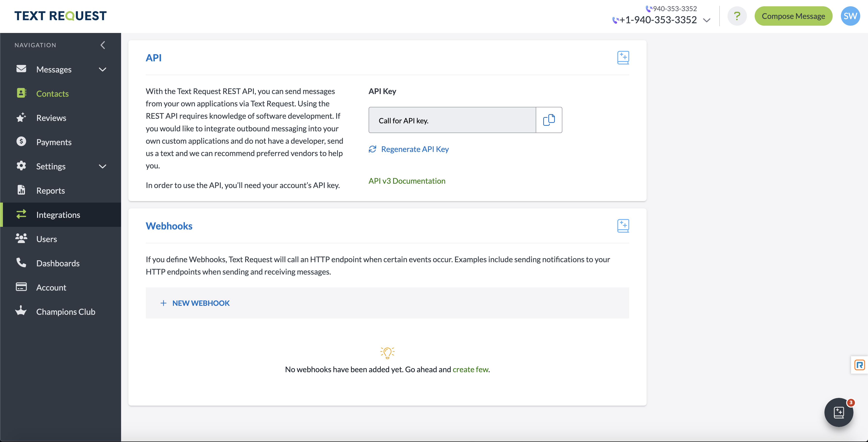The width and height of the screenshot is (868, 442).
Task: Navigate to Account
Action: (51, 288)
